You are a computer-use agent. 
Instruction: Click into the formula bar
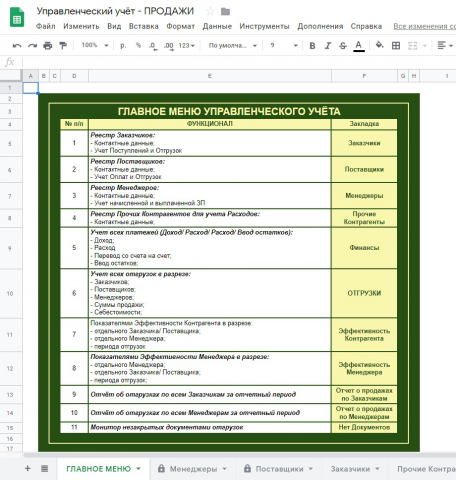[x=238, y=62]
